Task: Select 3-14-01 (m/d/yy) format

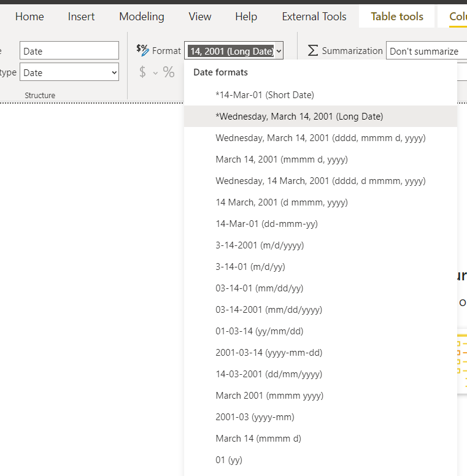Action: point(321,267)
